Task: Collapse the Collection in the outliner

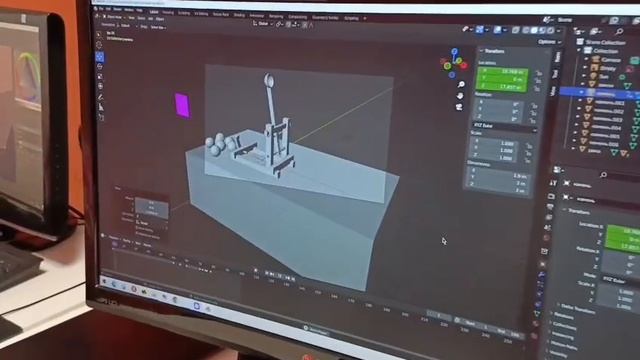Action: pos(579,50)
